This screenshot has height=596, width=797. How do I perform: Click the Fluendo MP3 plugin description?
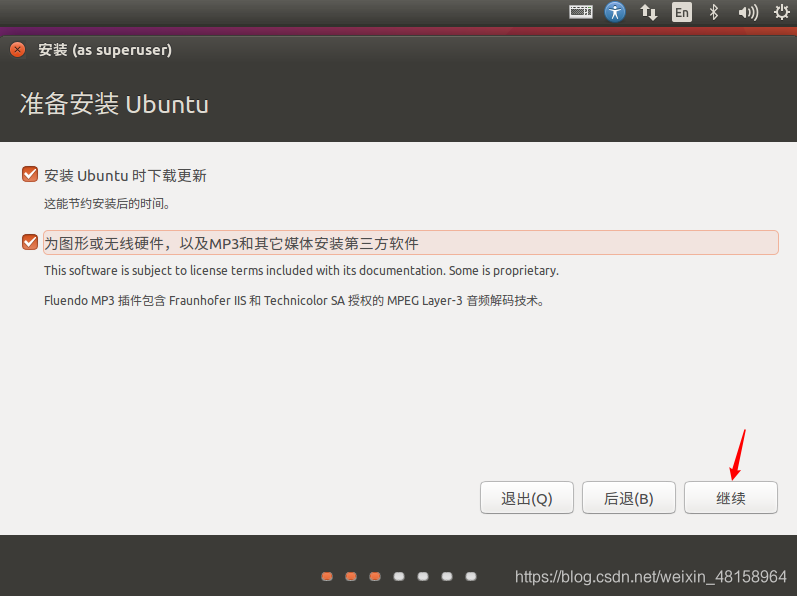click(294, 301)
